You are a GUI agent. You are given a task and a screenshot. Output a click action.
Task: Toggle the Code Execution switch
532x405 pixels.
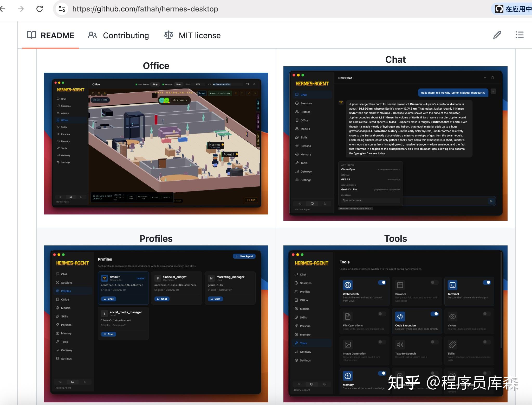(434, 314)
